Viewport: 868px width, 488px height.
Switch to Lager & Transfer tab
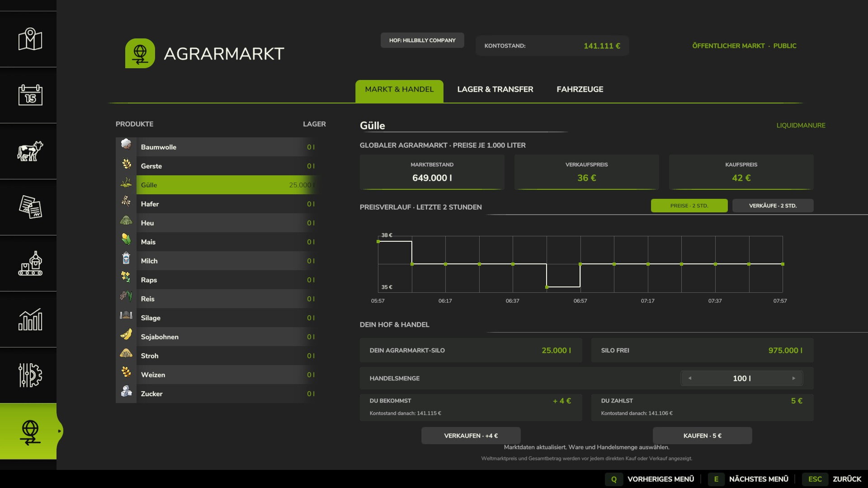pyautogui.click(x=495, y=89)
